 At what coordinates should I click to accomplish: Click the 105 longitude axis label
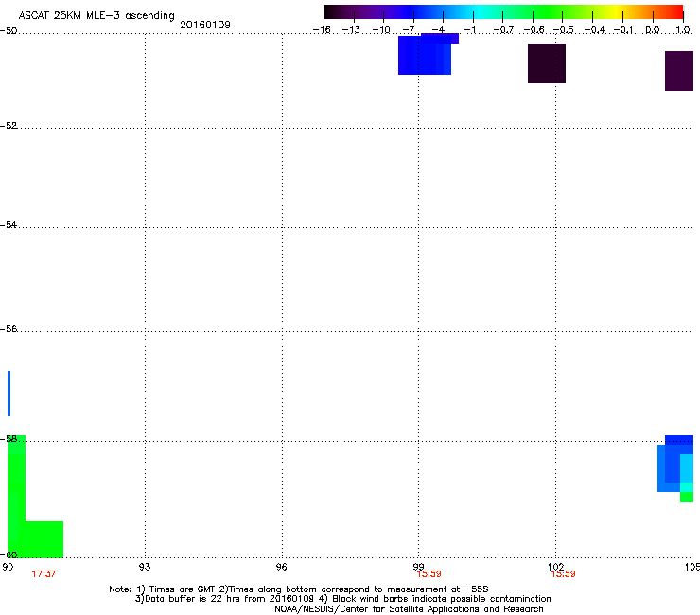(x=692, y=567)
